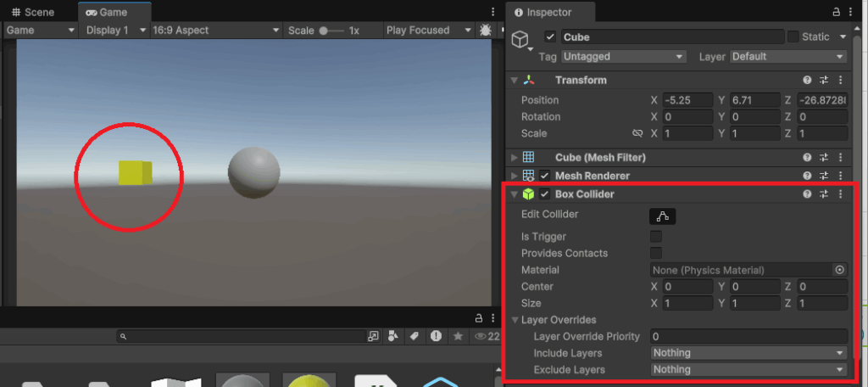Click the Position Y field showing 6.71
This screenshot has height=387, width=868.
[x=755, y=100]
